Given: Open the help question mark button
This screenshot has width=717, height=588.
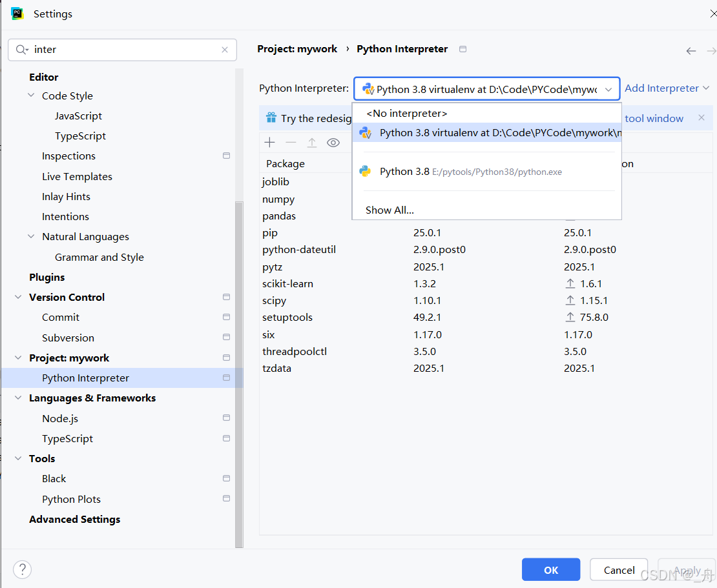Looking at the screenshot, I should click(x=23, y=569).
